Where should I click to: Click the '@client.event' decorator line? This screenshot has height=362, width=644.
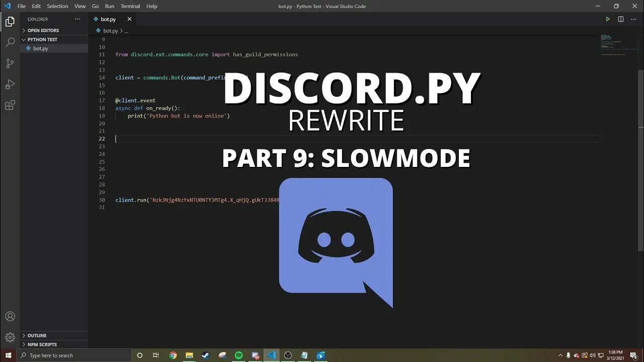click(x=135, y=101)
